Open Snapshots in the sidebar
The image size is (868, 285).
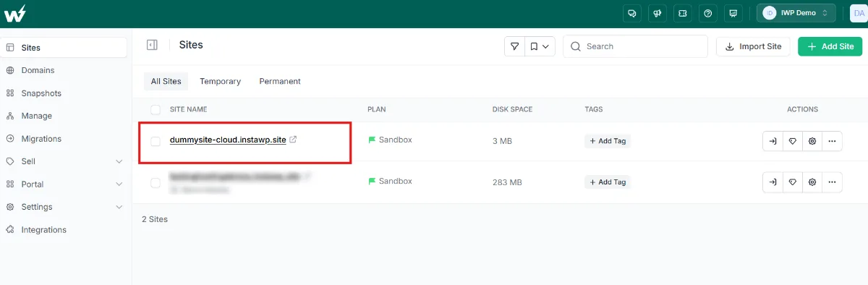[64, 93]
